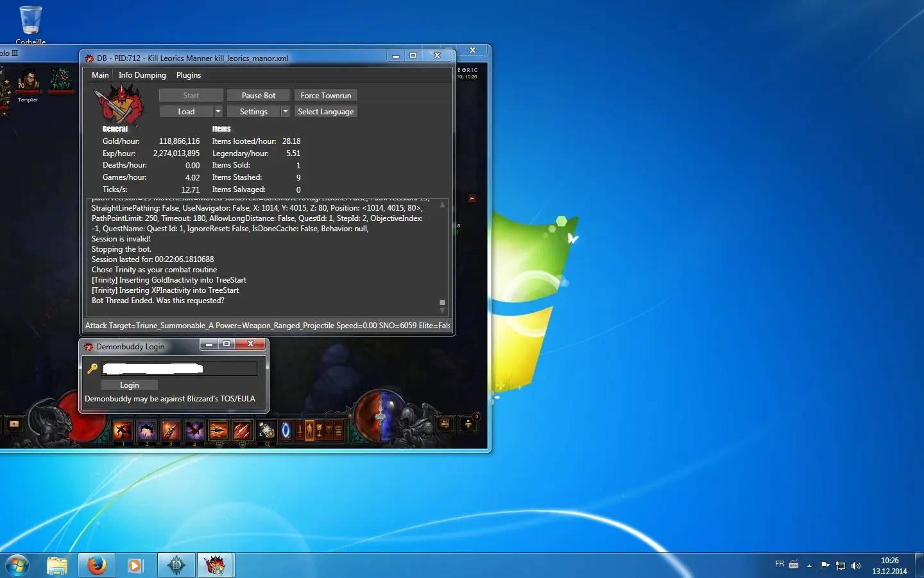The height and width of the screenshot is (578, 924).
Task: Click the Select Language button
Action: coord(326,111)
